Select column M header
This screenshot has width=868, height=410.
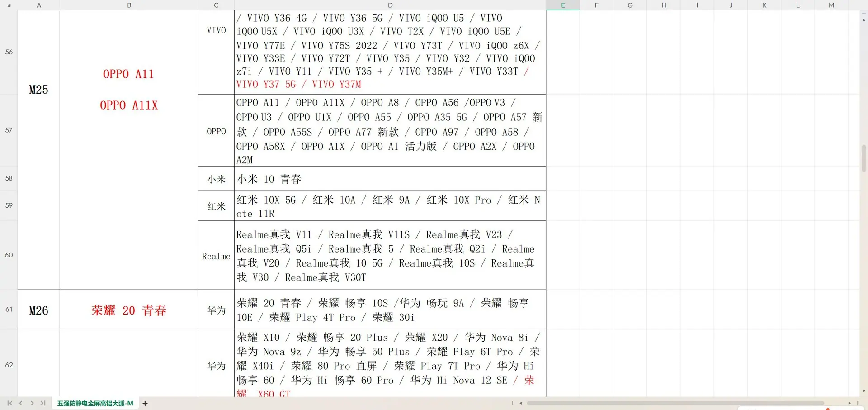pos(831,5)
